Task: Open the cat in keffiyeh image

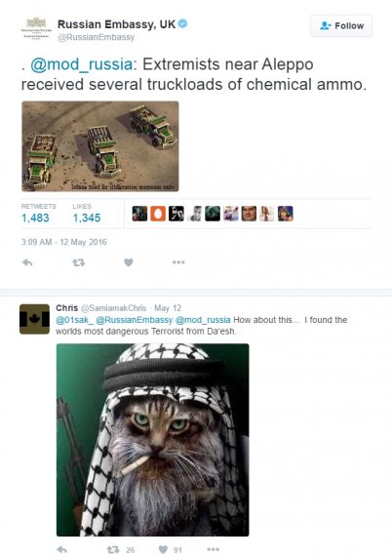Action: 153,440
